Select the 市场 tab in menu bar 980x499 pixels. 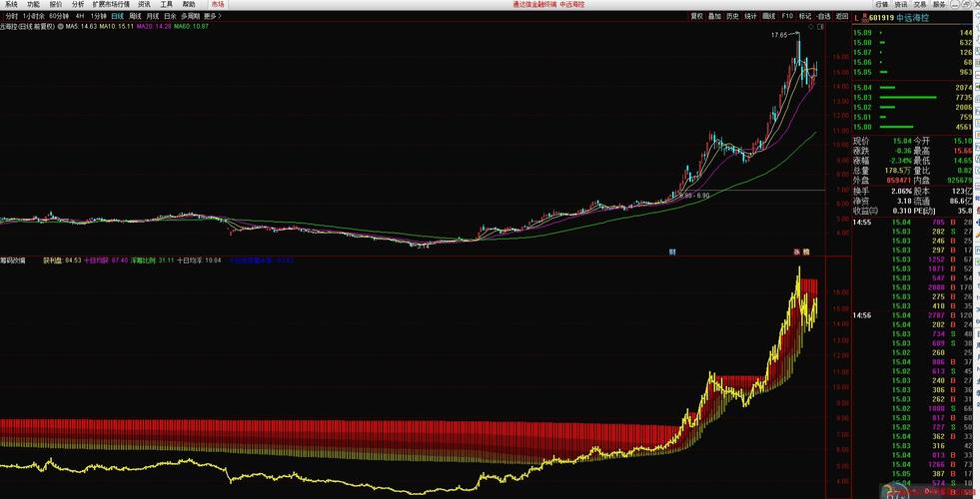pyautogui.click(x=218, y=5)
